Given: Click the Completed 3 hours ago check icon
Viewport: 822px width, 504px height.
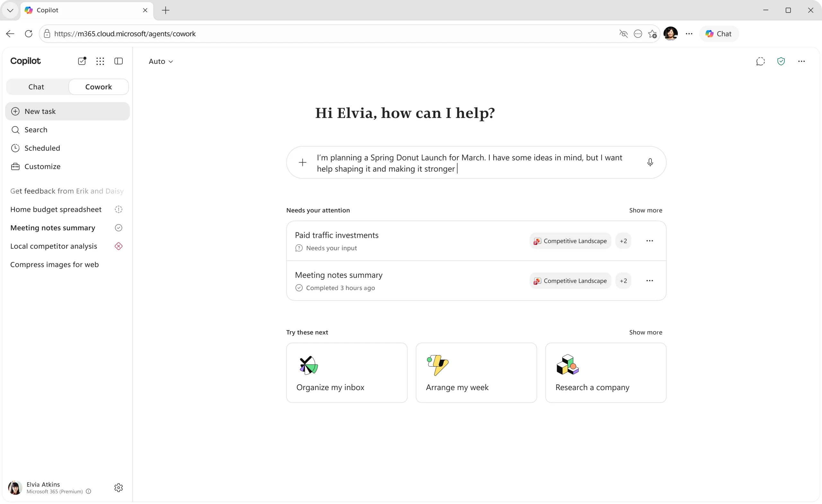Looking at the screenshot, I should [299, 288].
